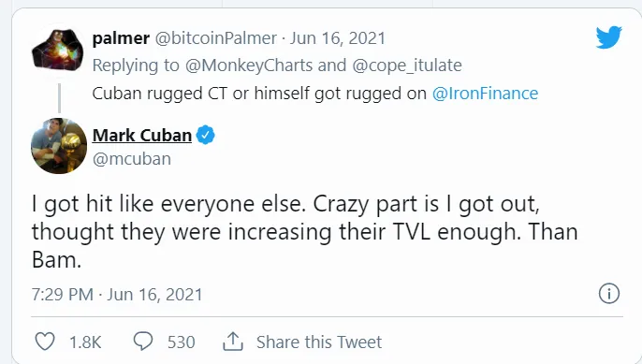The image size is (642, 364).
Task: Click the share upload arrow icon
Action: coord(233,342)
